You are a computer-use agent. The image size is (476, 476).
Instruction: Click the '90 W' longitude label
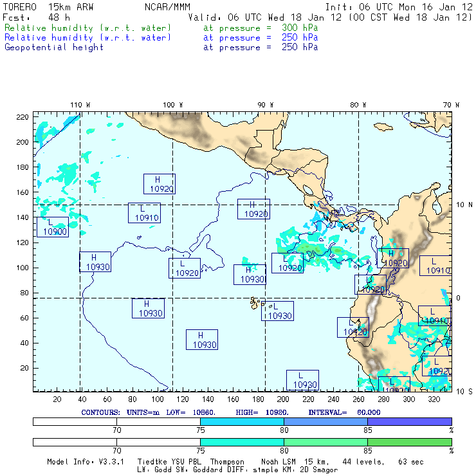click(265, 105)
